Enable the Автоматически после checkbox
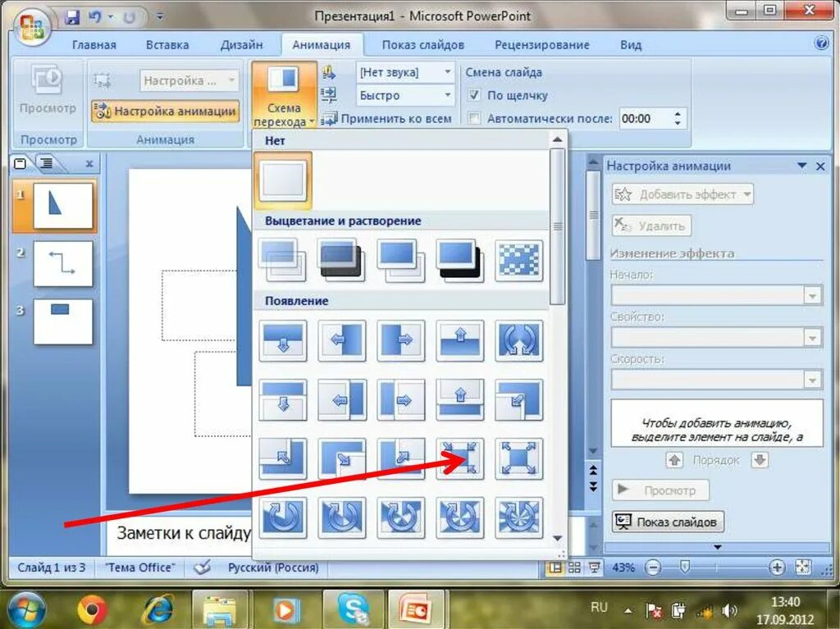 (473, 118)
